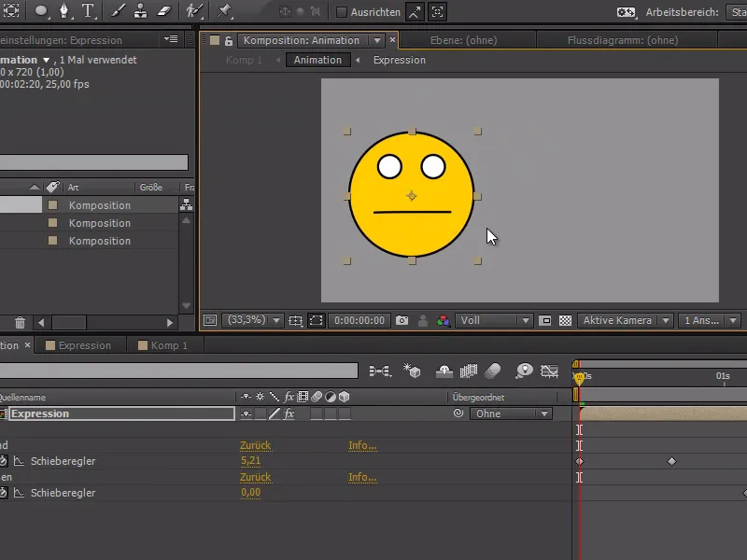Open the Graph Editor icon

(x=549, y=371)
